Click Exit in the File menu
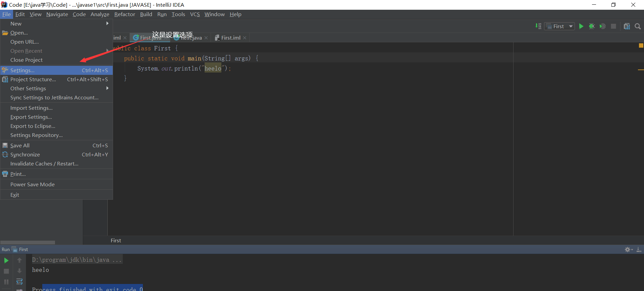 [x=56, y=195]
